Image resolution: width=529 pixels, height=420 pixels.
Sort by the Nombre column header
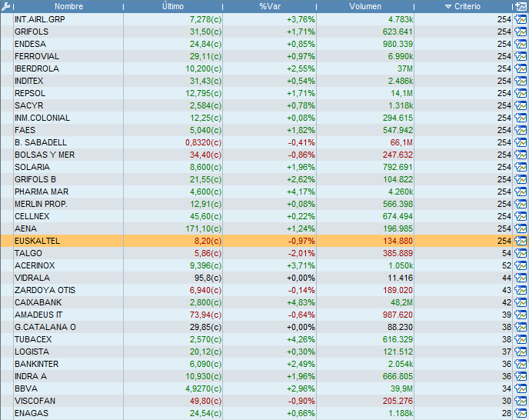point(68,6)
